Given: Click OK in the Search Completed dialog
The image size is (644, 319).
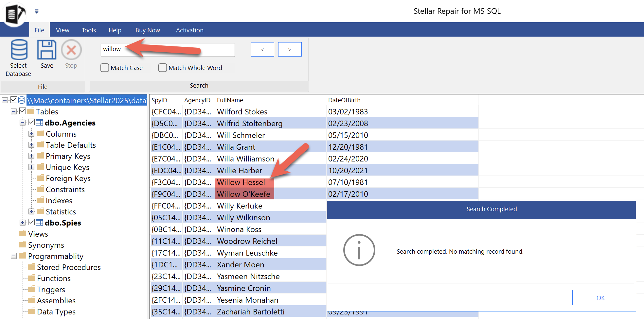Looking at the screenshot, I should [x=600, y=298].
